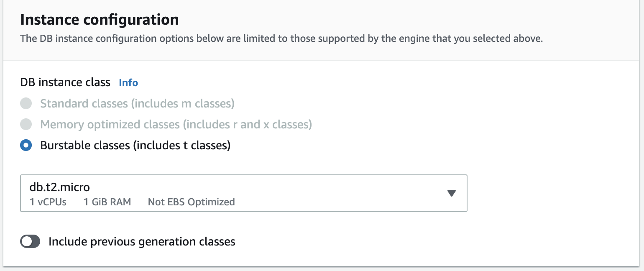Select Burstable classes (includes t classes)

[x=26, y=145]
